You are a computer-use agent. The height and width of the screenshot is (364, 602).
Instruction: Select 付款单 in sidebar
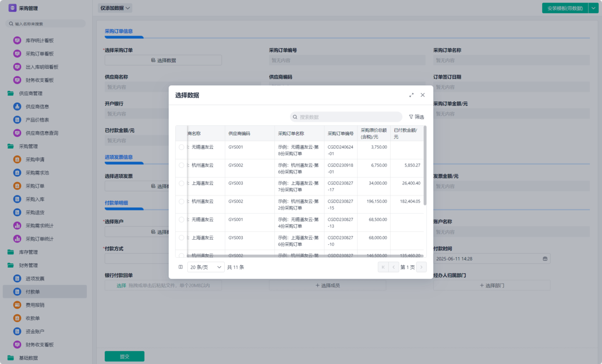(44, 292)
